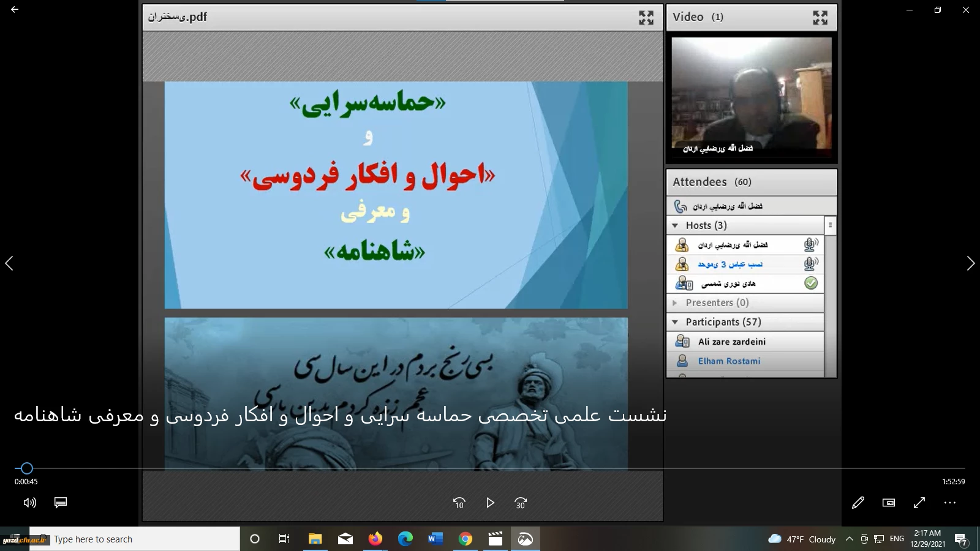Maximize the Video pod

coord(820,17)
